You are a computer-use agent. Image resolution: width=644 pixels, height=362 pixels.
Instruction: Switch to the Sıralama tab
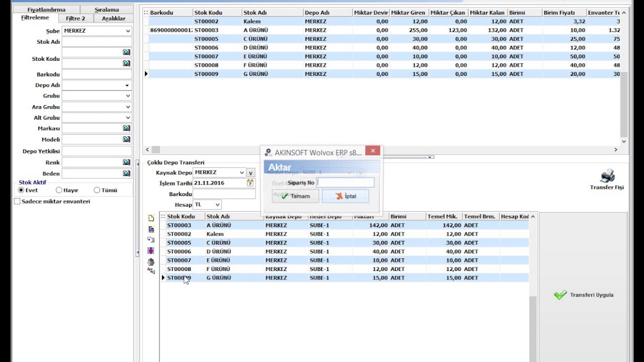coord(107,9)
